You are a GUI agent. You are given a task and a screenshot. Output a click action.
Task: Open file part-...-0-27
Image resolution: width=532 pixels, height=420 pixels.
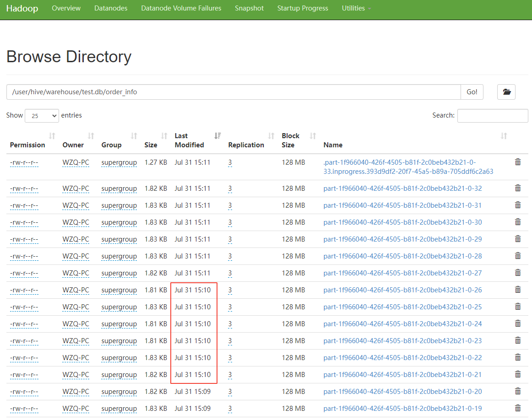point(402,273)
